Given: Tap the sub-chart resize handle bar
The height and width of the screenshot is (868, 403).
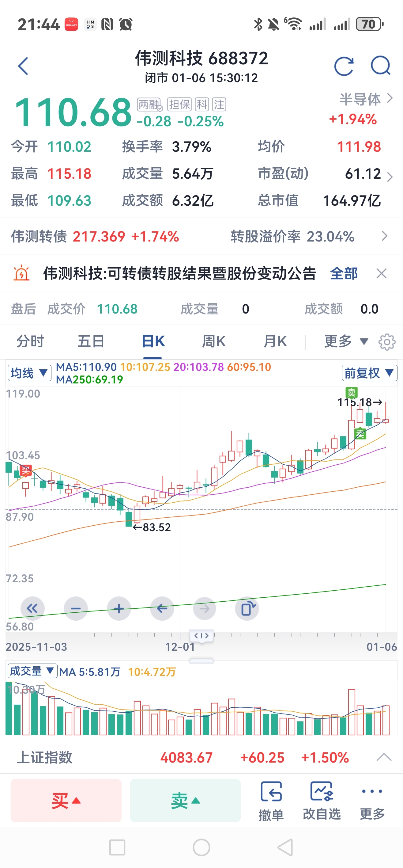Looking at the screenshot, I should point(201,661).
